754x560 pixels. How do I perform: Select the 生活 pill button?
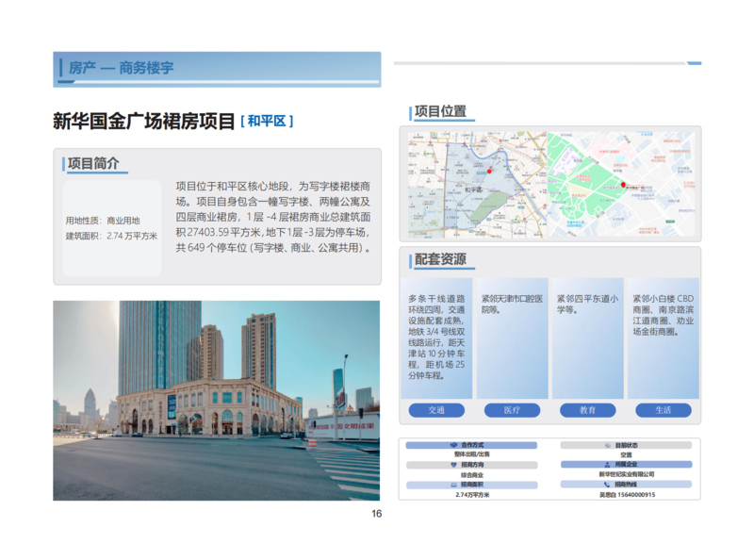pyautogui.click(x=664, y=410)
